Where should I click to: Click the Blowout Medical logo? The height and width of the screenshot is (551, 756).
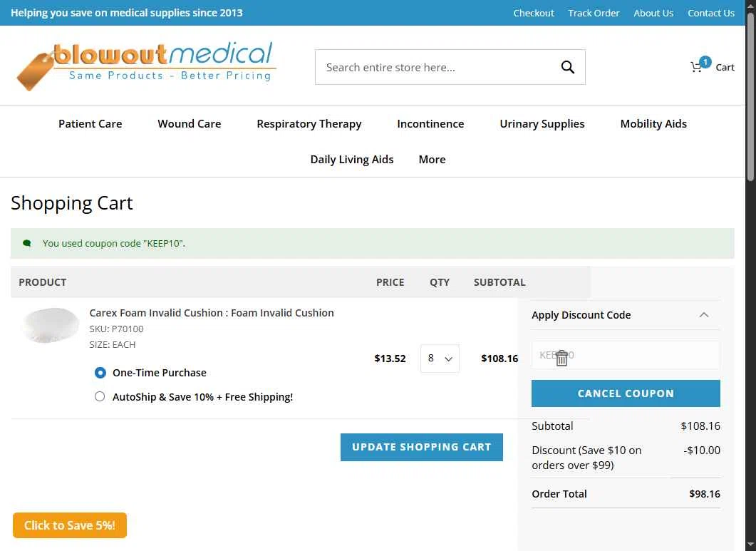tap(147, 66)
